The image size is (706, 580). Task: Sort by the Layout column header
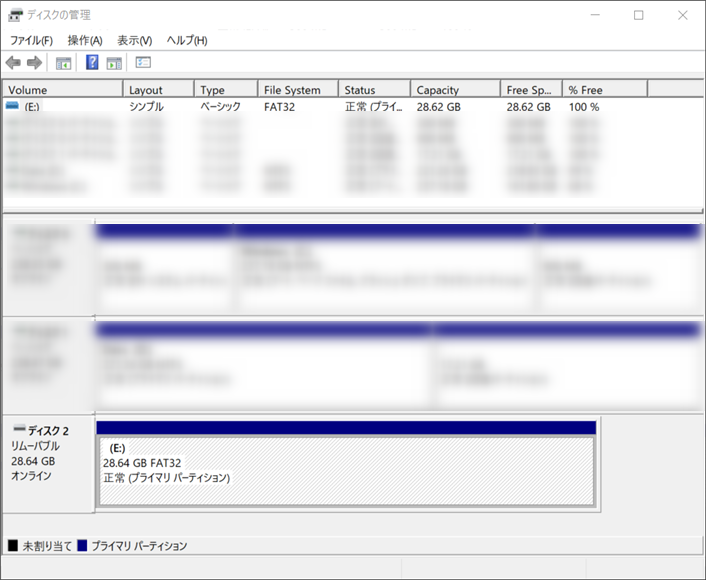pyautogui.click(x=158, y=90)
